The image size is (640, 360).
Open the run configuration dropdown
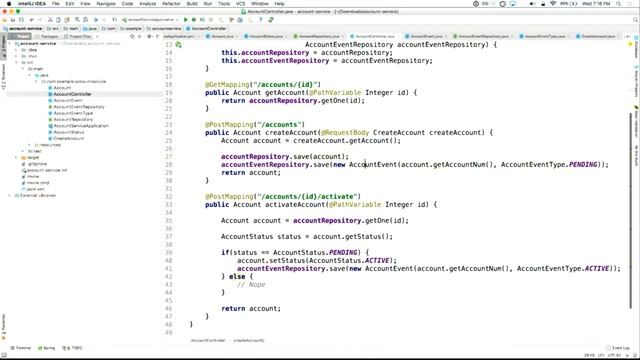click(x=151, y=20)
